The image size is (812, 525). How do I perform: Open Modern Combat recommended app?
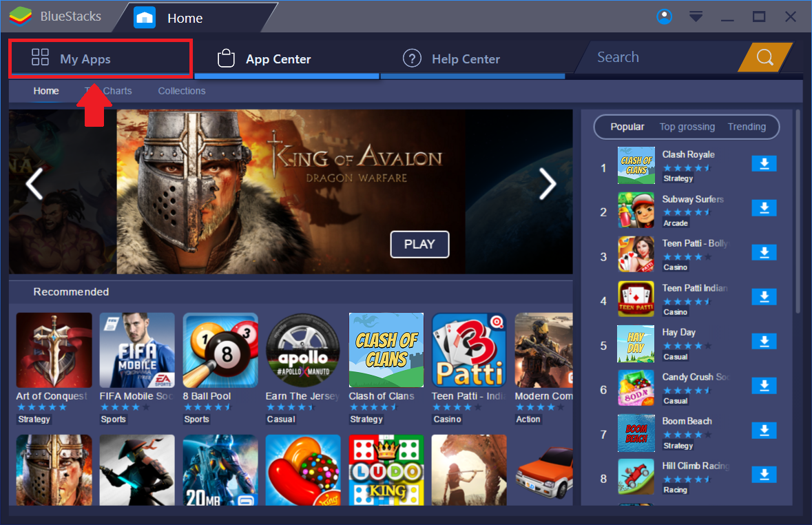(x=544, y=350)
